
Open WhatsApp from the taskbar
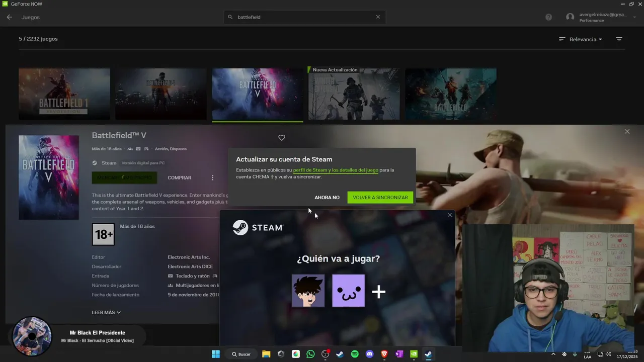coord(310,354)
